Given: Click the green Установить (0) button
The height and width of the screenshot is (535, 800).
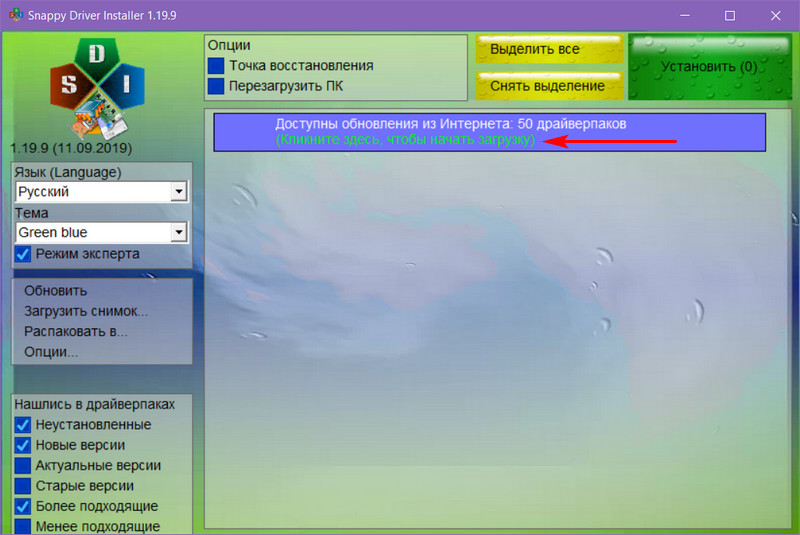Looking at the screenshot, I should (710, 67).
